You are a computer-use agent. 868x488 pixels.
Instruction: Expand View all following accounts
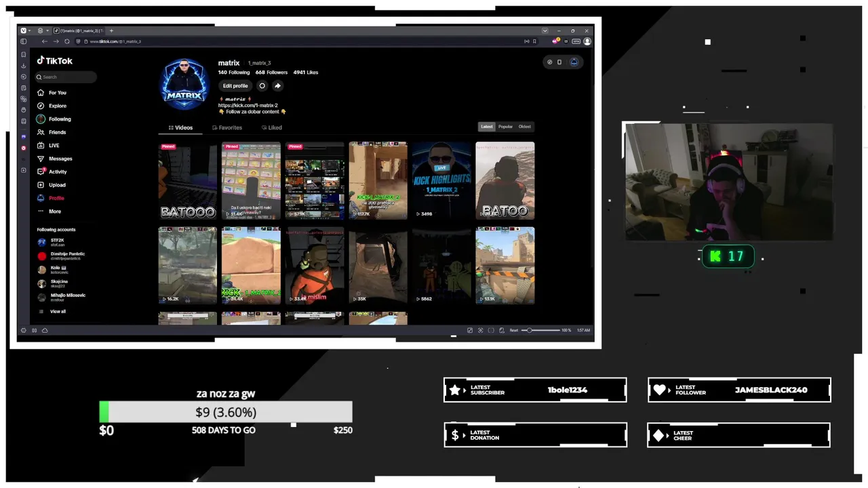pos(53,312)
